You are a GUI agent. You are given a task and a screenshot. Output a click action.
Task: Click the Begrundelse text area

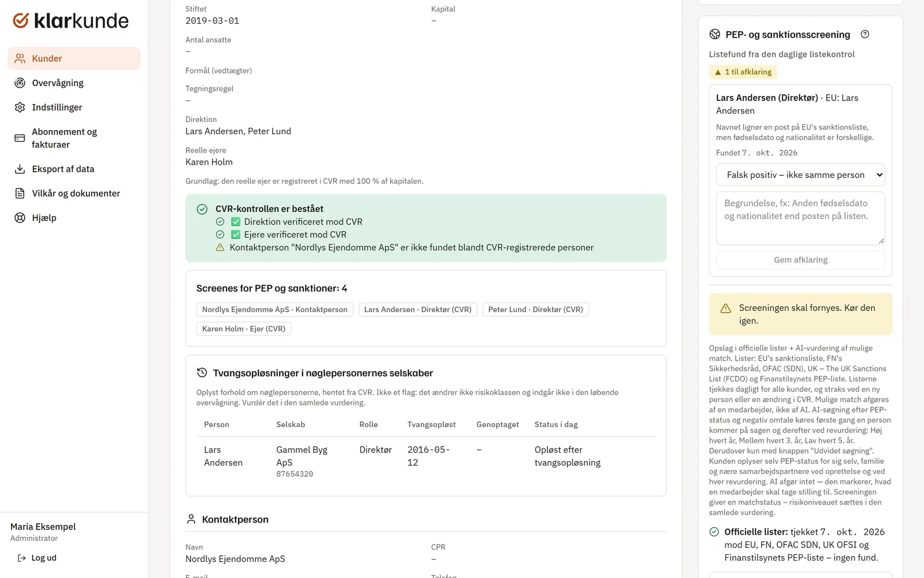[x=800, y=218]
